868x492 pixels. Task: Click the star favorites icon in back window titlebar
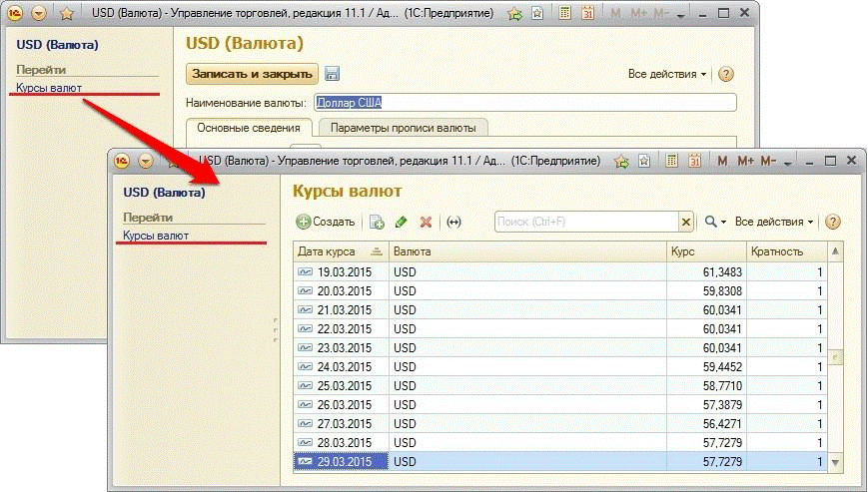click(67, 13)
